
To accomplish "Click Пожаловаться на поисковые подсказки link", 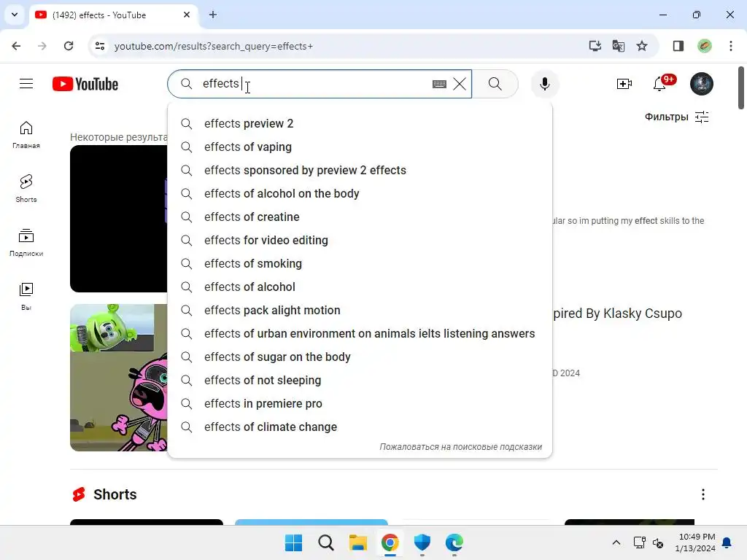I will [x=461, y=447].
